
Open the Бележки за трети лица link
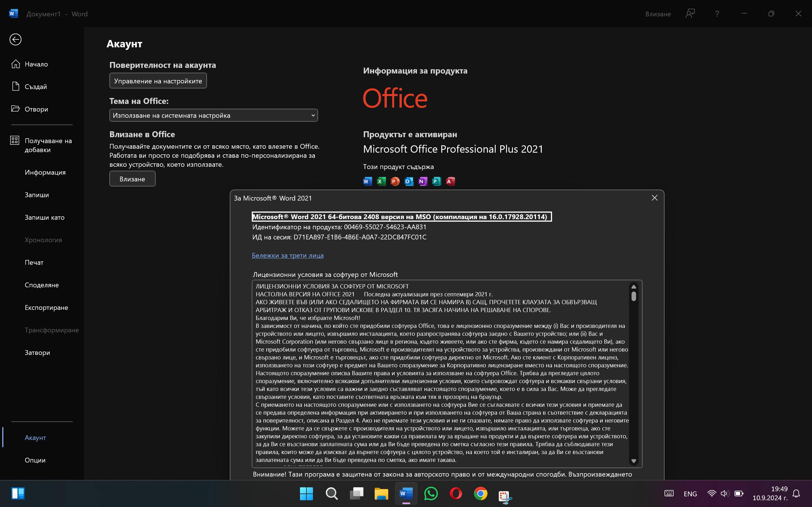pos(288,255)
